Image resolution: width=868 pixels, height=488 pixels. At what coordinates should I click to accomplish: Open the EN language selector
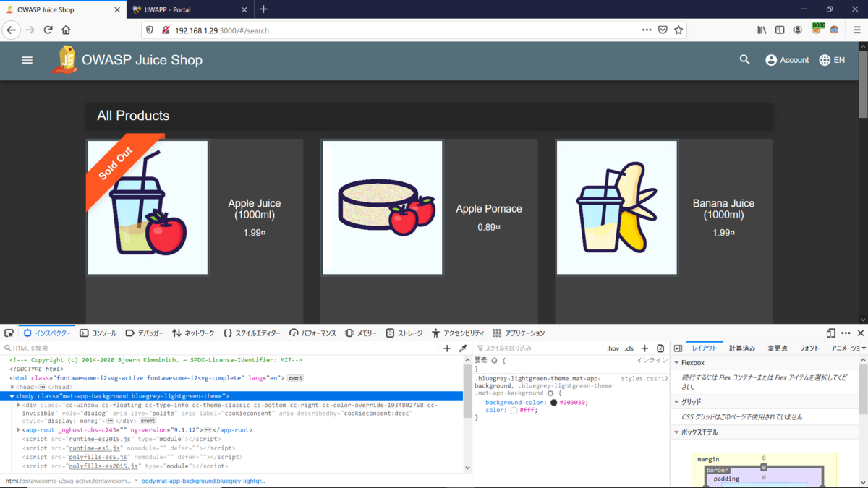pyautogui.click(x=832, y=60)
